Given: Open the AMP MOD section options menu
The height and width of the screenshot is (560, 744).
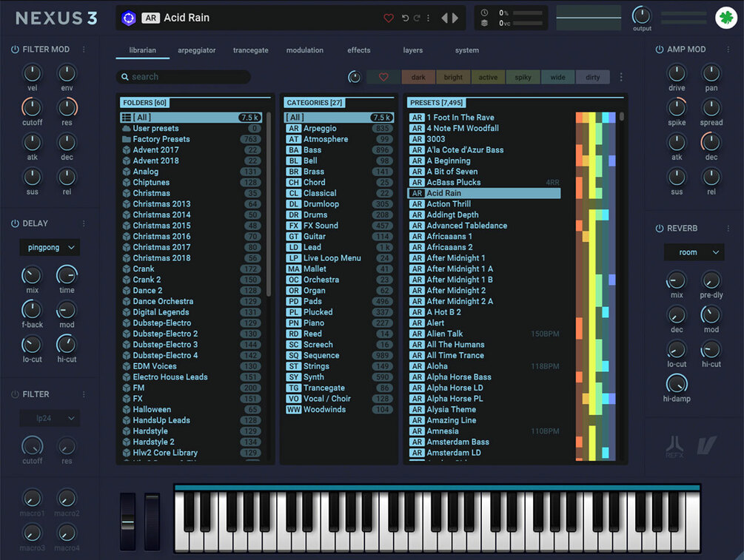Looking at the screenshot, I should tap(728, 50).
